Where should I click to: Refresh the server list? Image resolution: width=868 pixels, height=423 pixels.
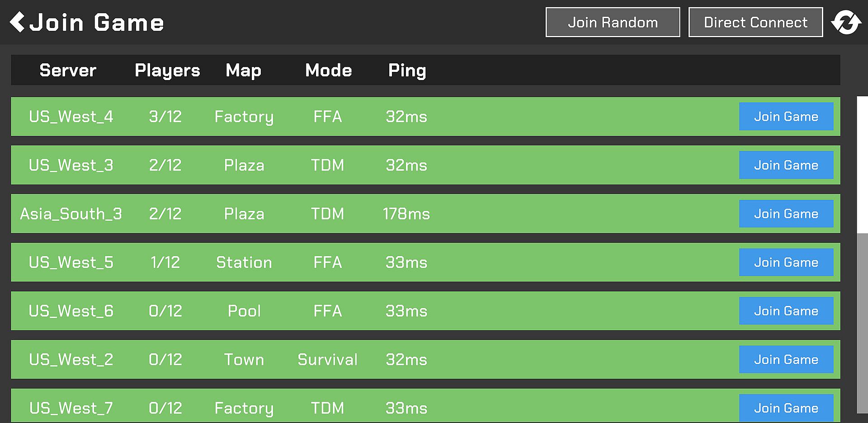click(846, 22)
